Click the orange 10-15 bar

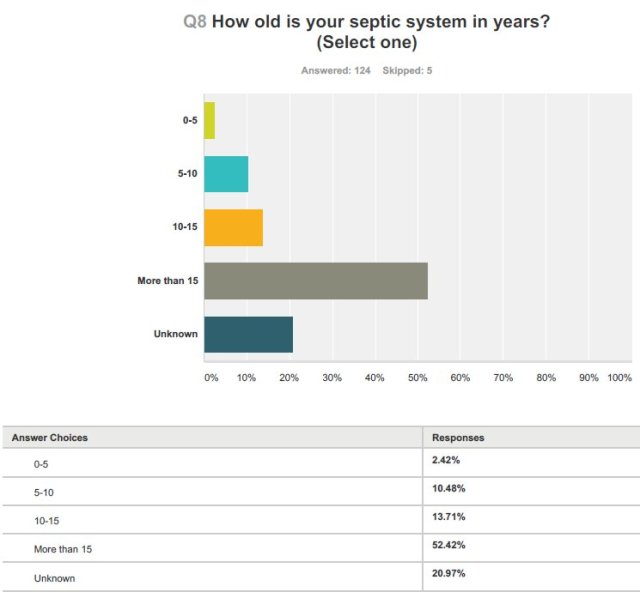[233, 227]
